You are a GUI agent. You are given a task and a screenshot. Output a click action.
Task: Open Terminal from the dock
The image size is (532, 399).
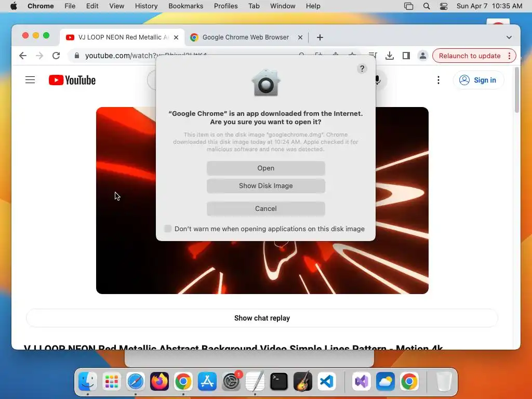click(279, 382)
